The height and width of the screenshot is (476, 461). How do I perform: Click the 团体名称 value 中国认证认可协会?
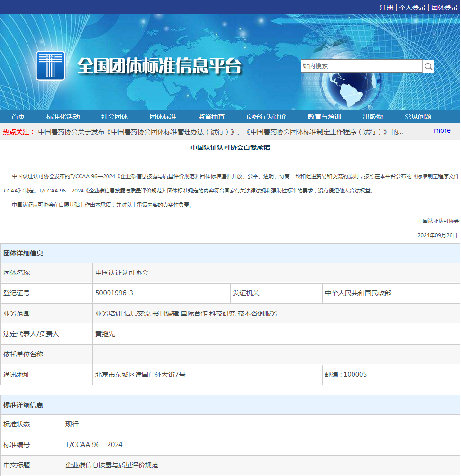[122, 273]
